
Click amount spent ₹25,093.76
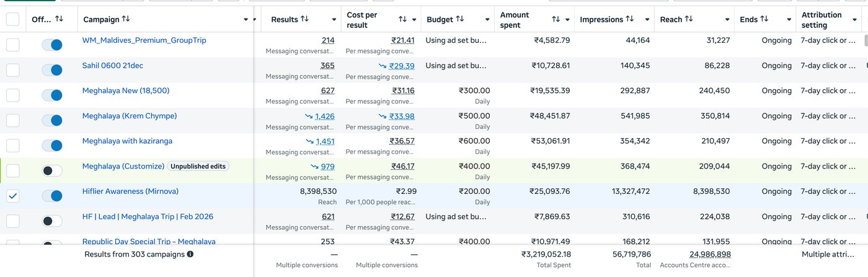pyautogui.click(x=550, y=191)
